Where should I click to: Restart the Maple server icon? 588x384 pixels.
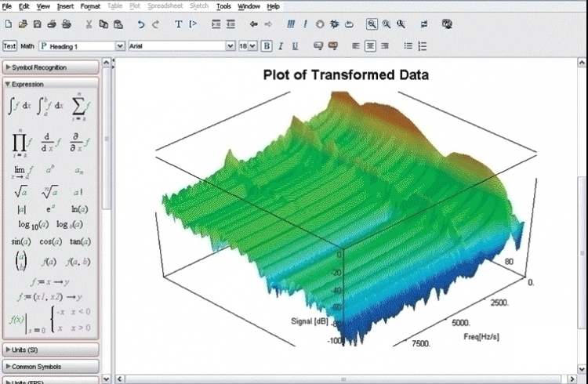click(x=349, y=24)
